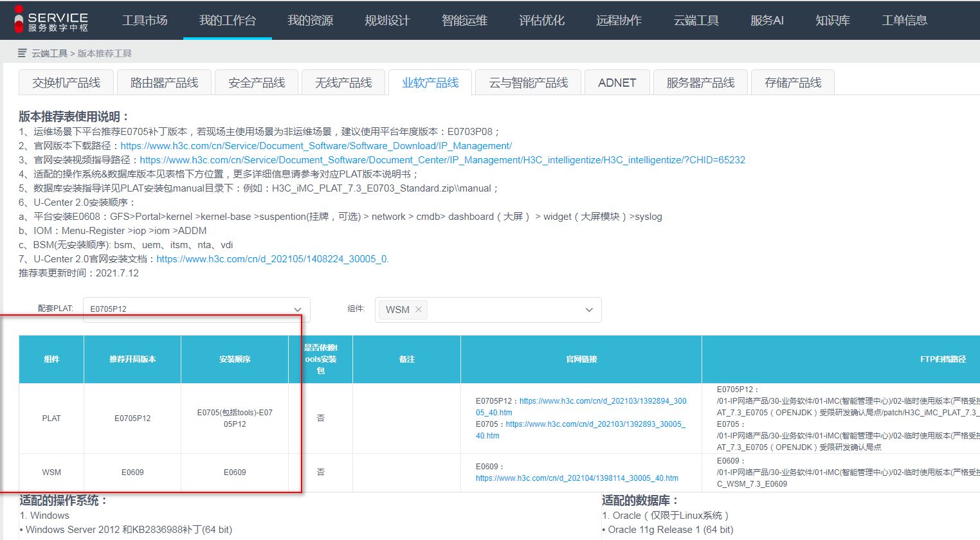Click the 版本推荐表使用说明 heading
The image size is (980, 540).
(x=74, y=116)
